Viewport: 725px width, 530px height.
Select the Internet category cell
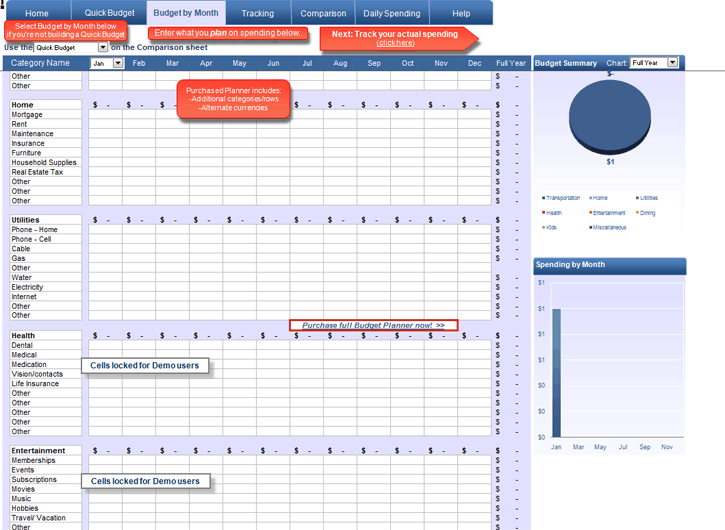click(x=45, y=297)
